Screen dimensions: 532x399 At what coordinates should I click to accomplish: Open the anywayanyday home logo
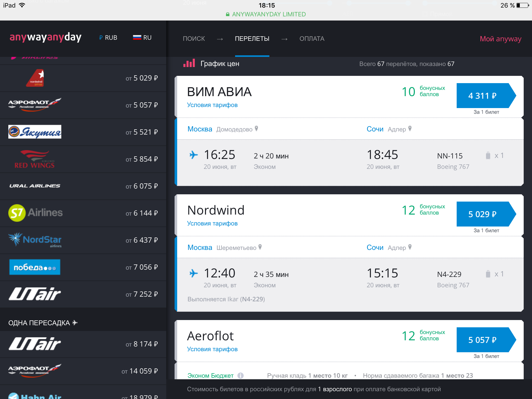point(45,37)
